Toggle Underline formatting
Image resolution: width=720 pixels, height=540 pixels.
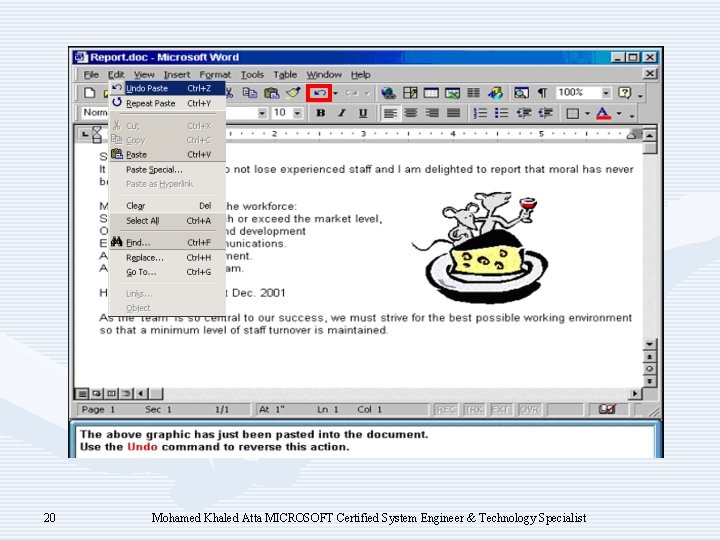pos(363,113)
